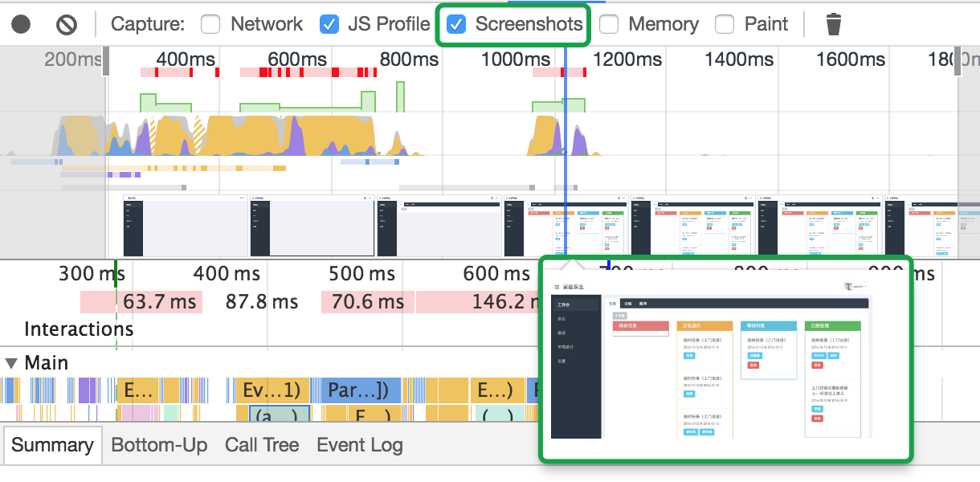Click the 70.6 ms frame block
Screen dimensions: 980x482
pos(367,302)
